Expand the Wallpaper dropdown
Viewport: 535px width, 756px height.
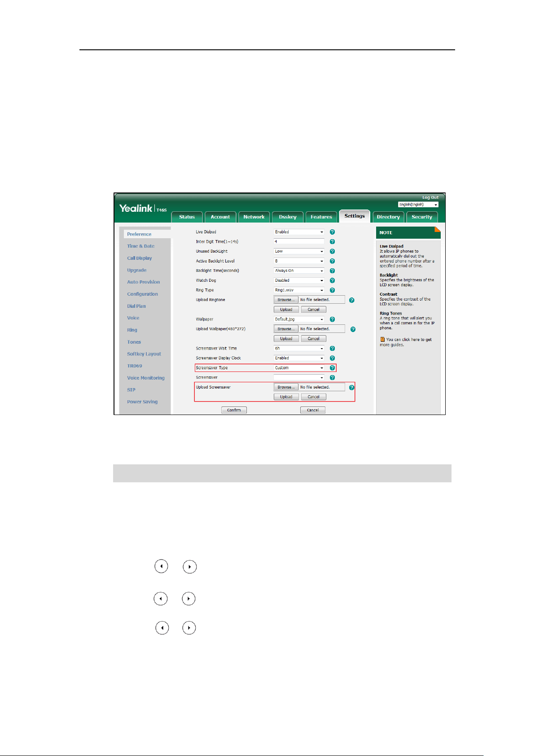click(x=299, y=319)
